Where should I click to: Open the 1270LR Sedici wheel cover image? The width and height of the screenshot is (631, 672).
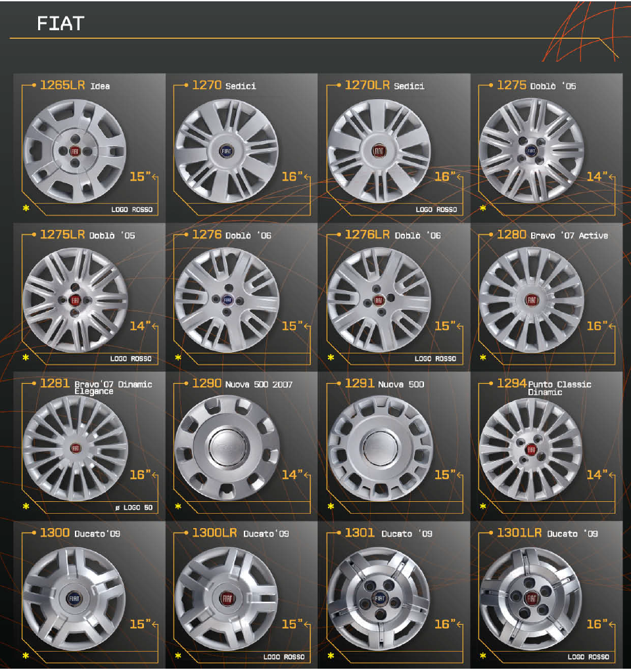tap(379, 151)
